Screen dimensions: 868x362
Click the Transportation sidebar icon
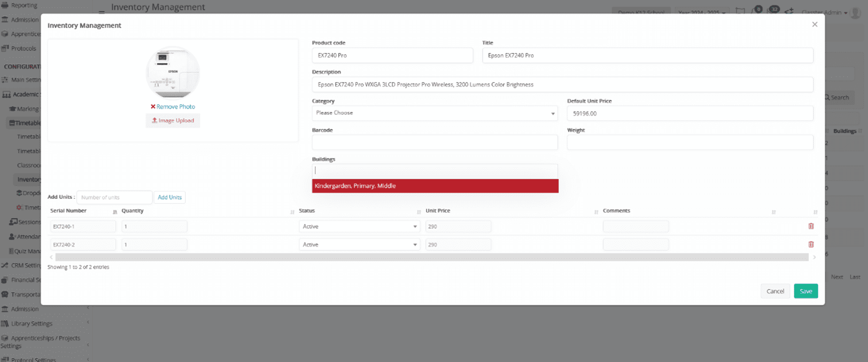click(x=5, y=294)
